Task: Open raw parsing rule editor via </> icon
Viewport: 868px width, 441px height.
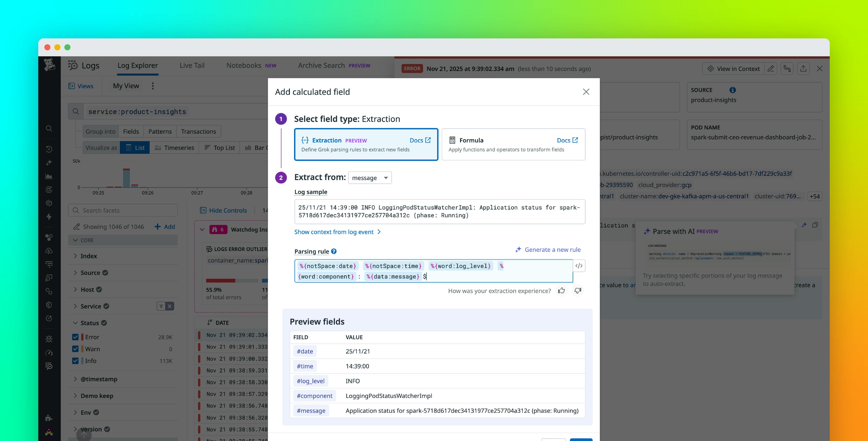Action: [x=579, y=266]
